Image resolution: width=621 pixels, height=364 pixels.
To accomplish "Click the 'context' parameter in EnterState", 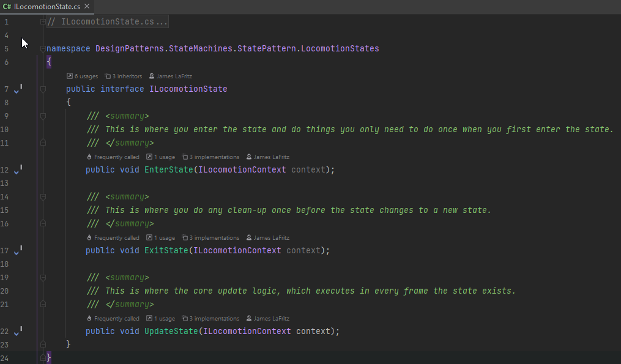I will (x=308, y=170).
